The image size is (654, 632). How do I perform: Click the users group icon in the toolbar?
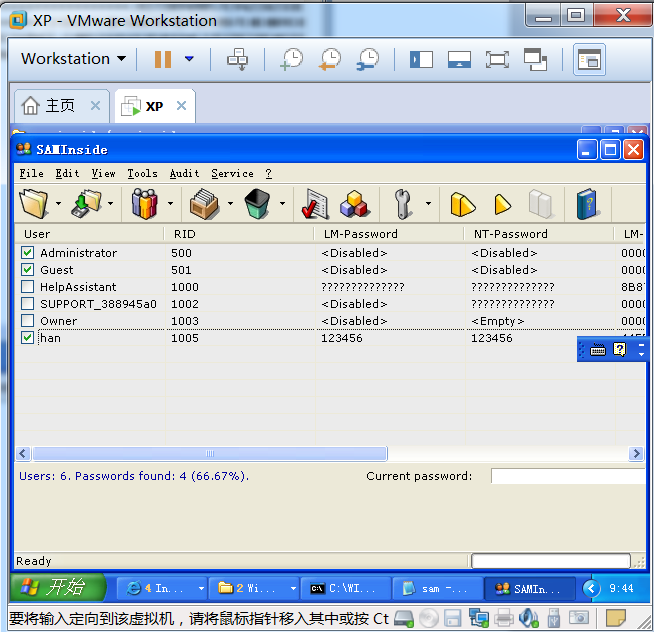point(144,204)
